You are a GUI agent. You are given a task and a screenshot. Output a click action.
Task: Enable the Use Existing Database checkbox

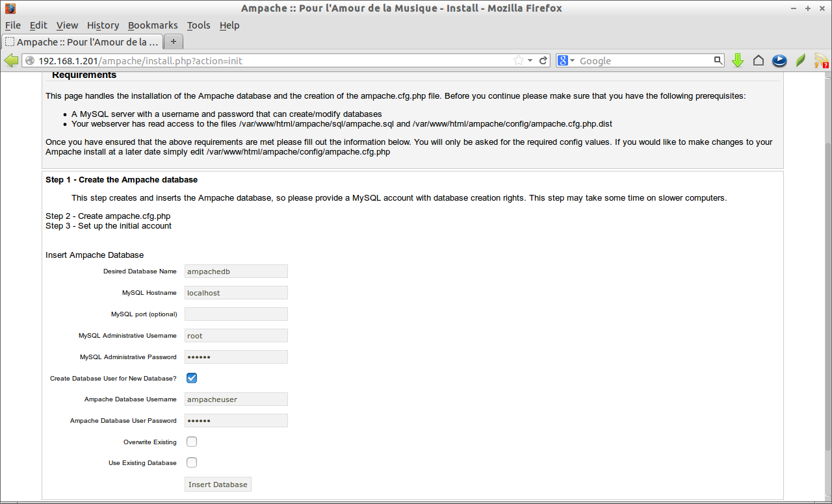pyautogui.click(x=192, y=462)
